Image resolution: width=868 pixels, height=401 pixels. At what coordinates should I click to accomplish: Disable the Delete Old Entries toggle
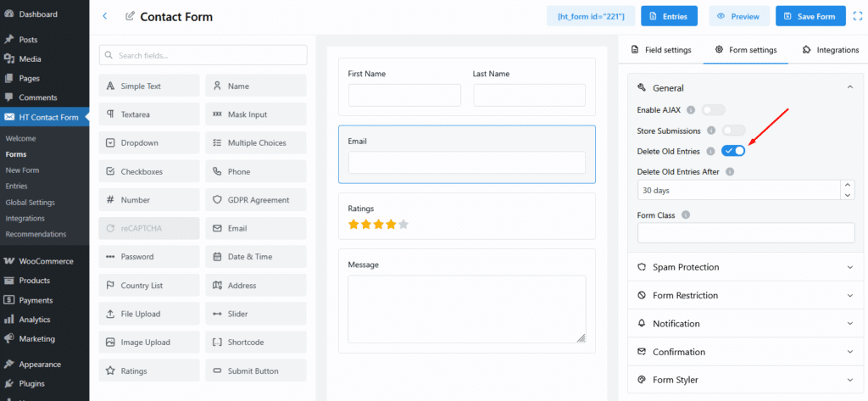point(733,151)
